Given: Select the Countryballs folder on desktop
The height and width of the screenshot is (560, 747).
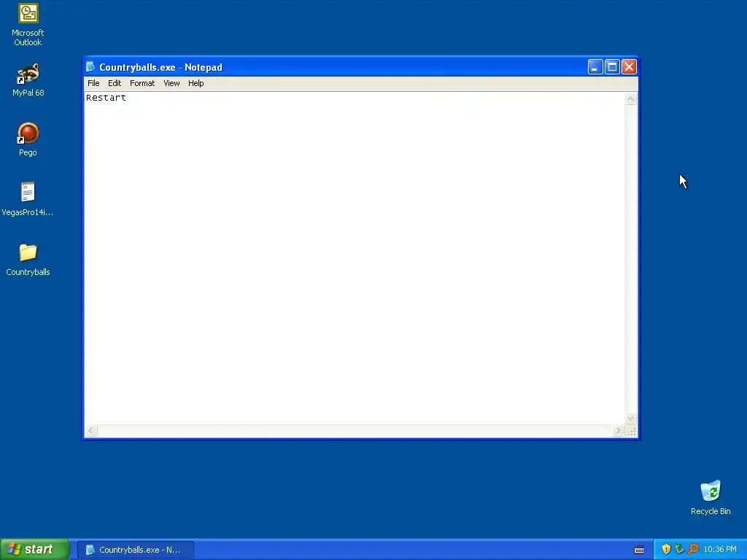Looking at the screenshot, I should click(x=28, y=260).
